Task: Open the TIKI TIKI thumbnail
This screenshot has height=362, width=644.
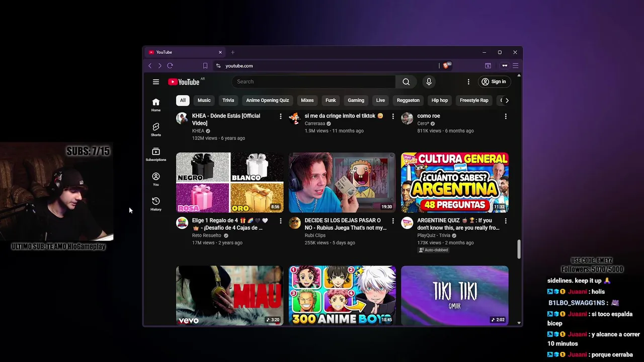Action: 455,296
